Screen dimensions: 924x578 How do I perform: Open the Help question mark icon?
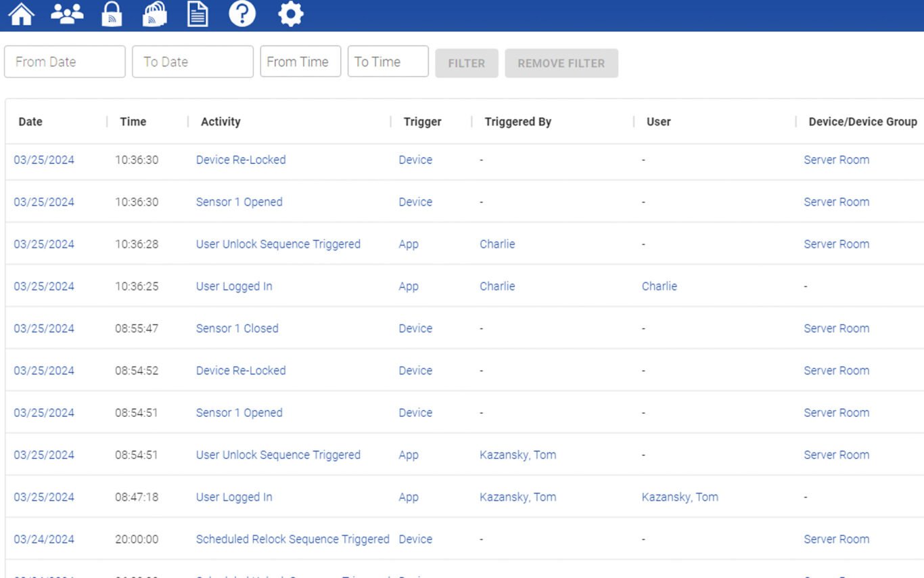242,14
